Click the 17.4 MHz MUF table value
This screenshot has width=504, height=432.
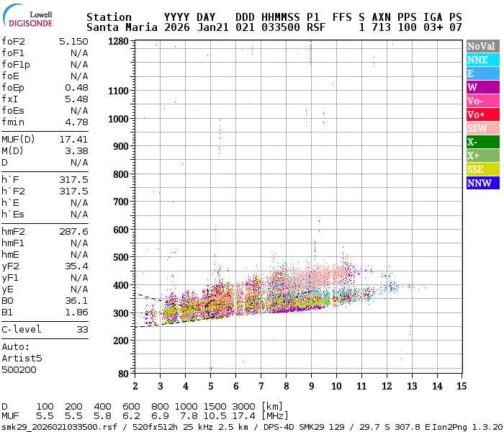coord(243,416)
